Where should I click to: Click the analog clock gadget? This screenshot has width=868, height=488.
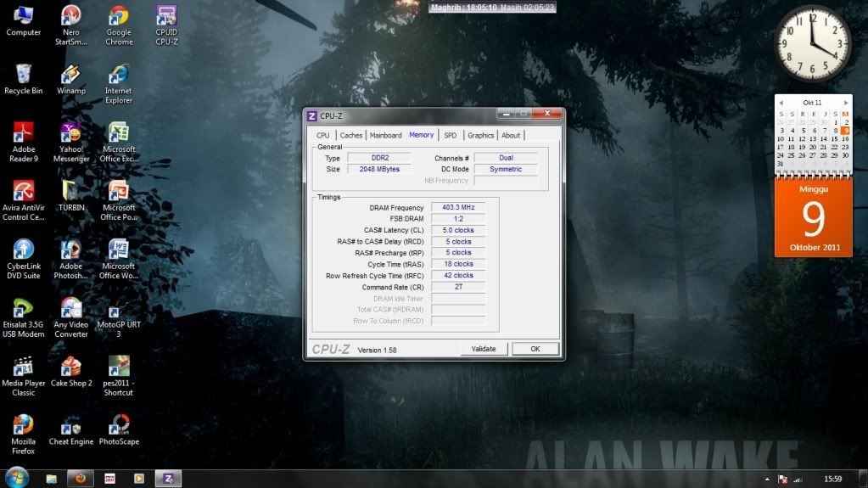coord(812,44)
